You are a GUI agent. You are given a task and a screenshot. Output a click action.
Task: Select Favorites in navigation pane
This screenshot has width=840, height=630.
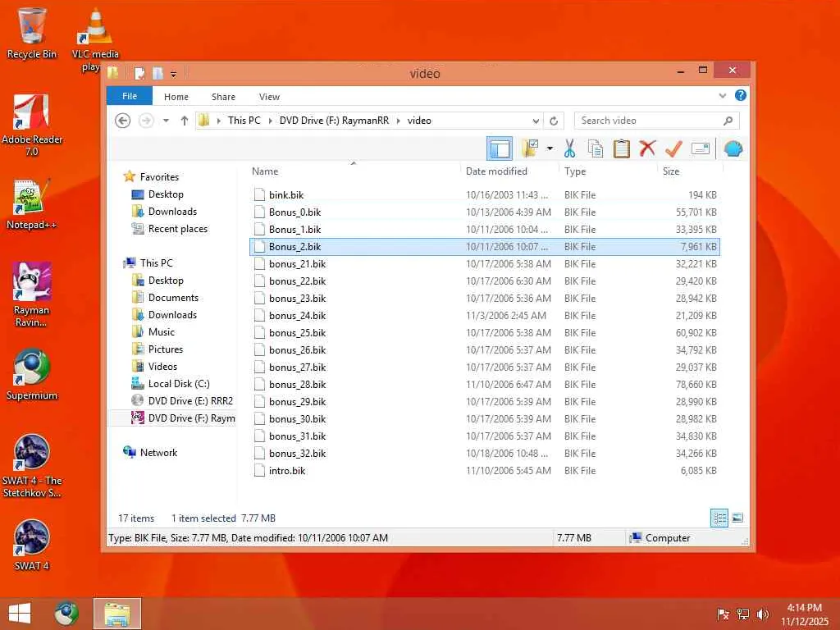(x=159, y=177)
